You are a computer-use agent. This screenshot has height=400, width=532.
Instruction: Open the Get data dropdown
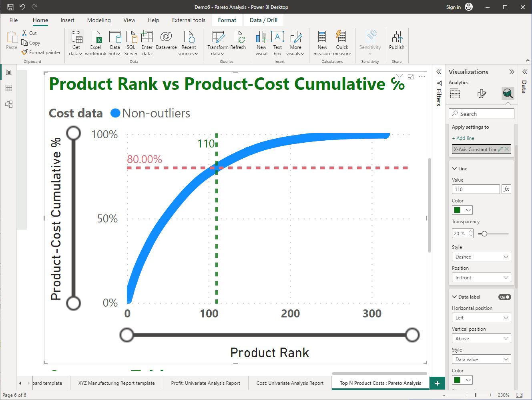[x=75, y=54]
